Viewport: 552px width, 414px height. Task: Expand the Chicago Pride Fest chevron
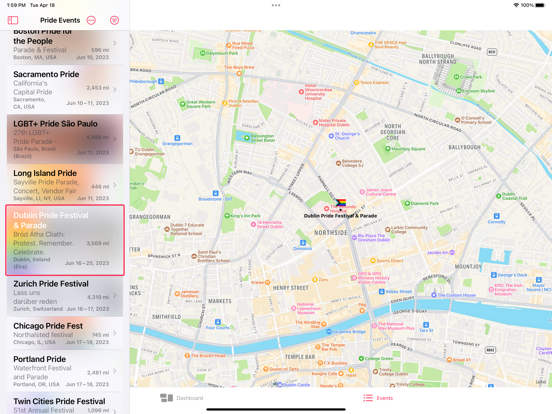point(115,333)
